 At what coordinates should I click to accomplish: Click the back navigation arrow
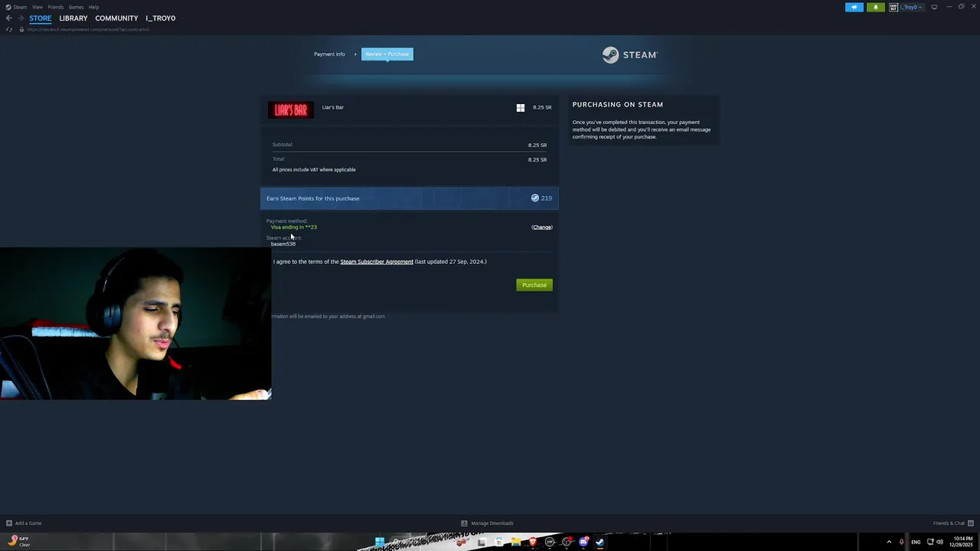(8, 18)
